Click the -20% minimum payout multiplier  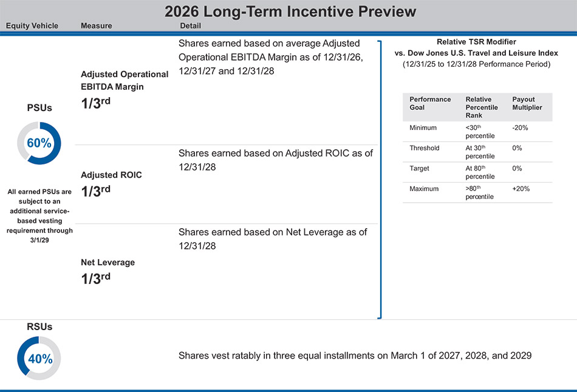pyautogui.click(x=521, y=127)
